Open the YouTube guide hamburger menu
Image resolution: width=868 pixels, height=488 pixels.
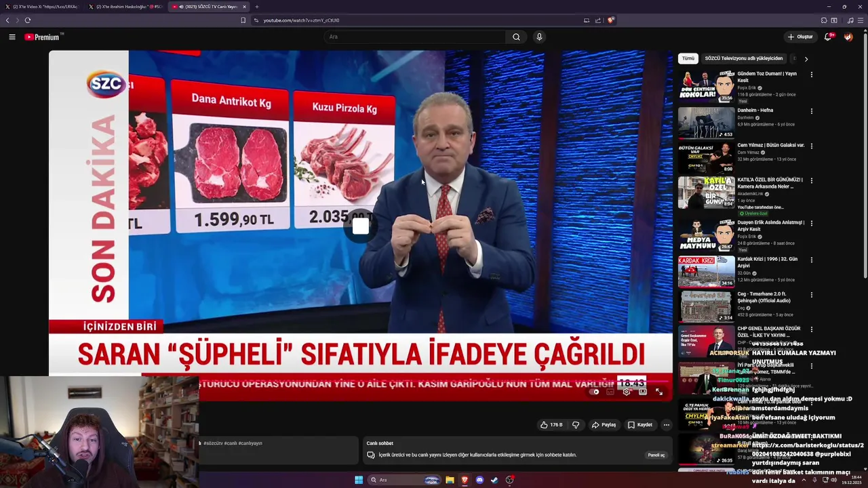(12, 37)
